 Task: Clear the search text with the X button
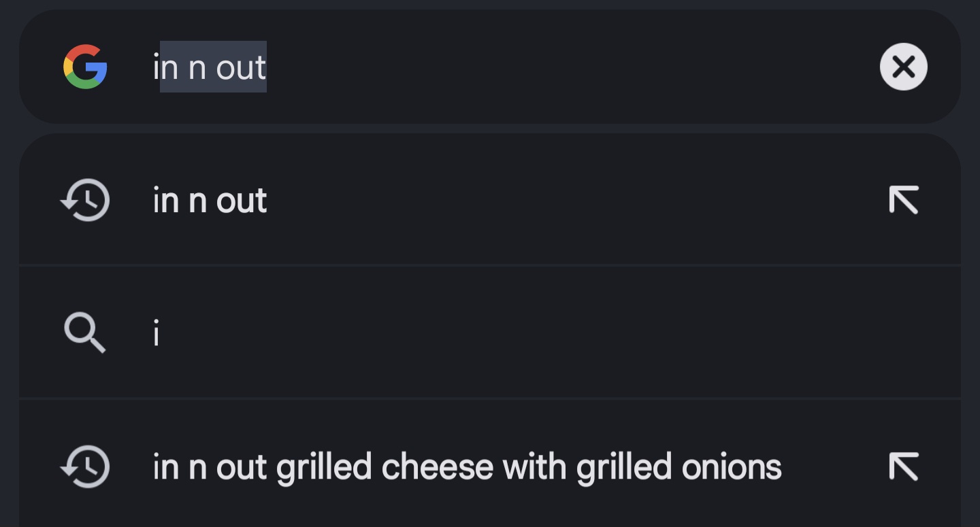[x=903, y=67]
